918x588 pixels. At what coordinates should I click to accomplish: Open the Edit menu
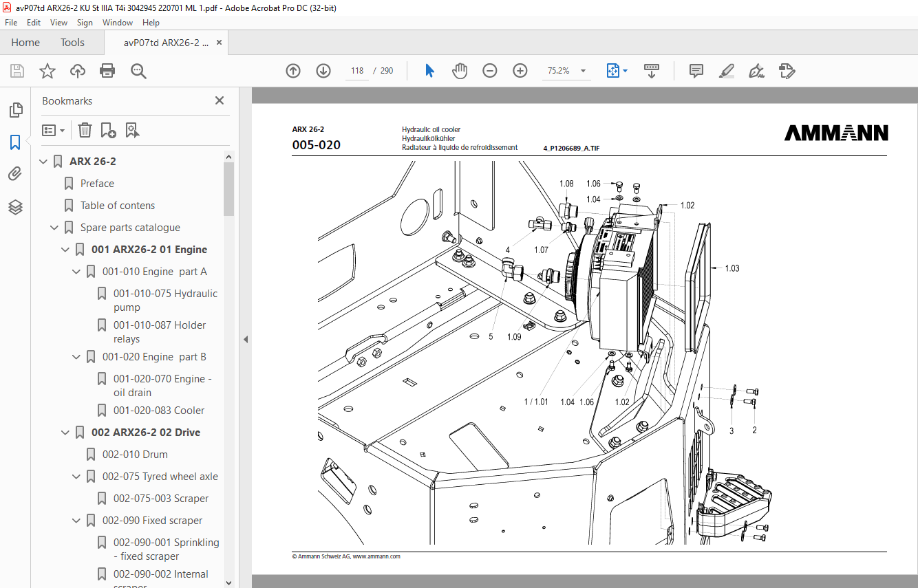[34, 23]
